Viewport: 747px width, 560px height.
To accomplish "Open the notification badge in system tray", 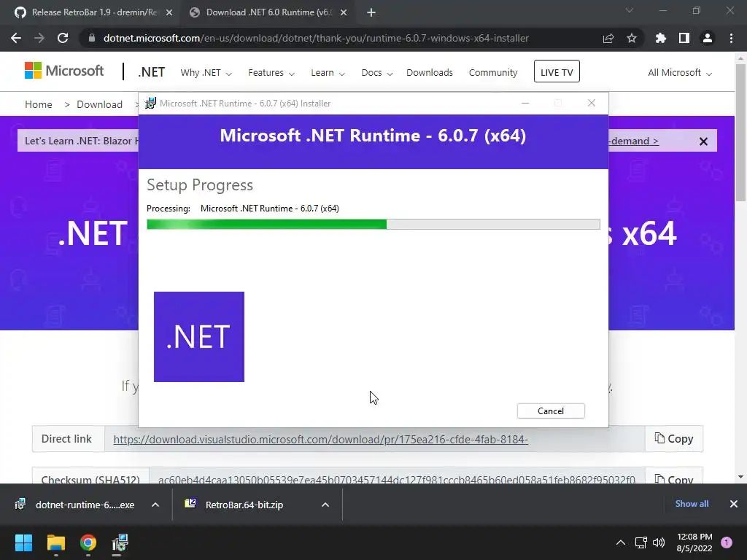I will pos(727,542).
